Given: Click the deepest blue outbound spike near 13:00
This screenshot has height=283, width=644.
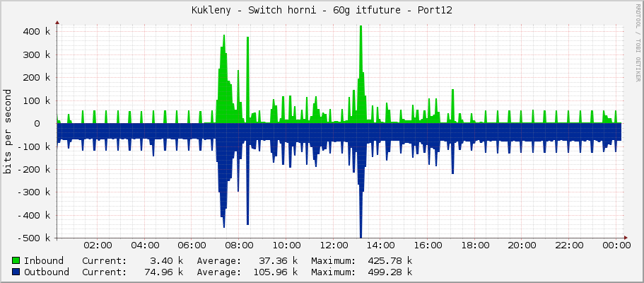Looking at the screenshot, I should 361,181.
